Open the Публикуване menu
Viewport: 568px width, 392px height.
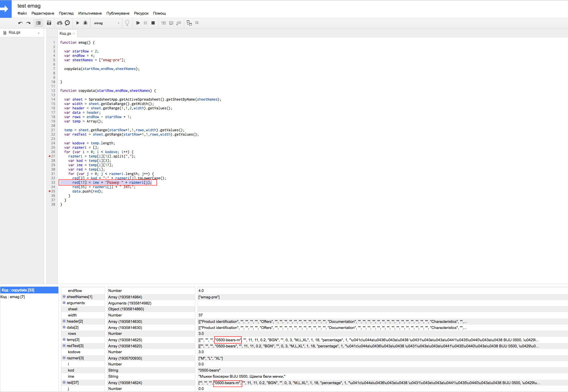point(118,13)
